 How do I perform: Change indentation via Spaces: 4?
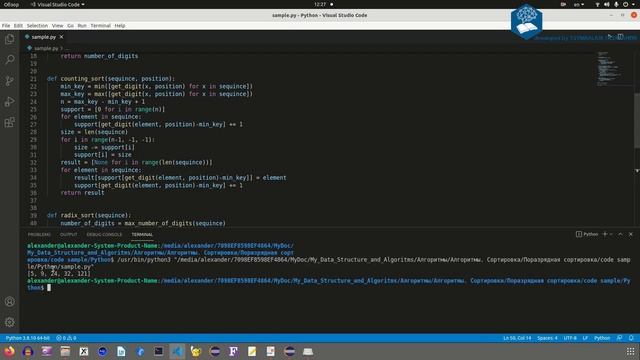[x=547, y=338]
